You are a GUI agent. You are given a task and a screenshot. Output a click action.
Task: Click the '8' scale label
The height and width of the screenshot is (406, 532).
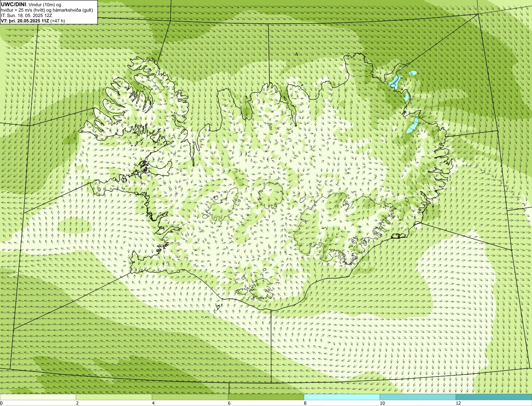(x=305, y=403)
